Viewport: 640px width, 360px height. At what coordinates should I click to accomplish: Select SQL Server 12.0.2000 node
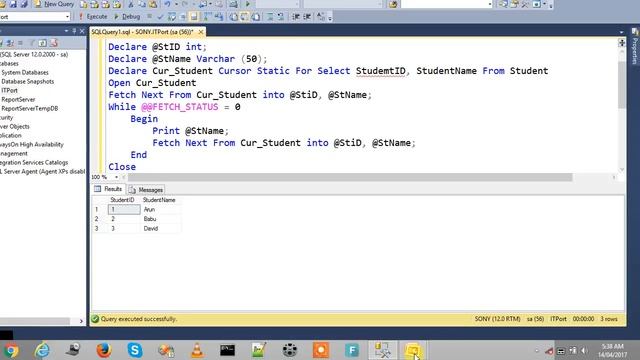pyautogui.click(x=34, y=54)
